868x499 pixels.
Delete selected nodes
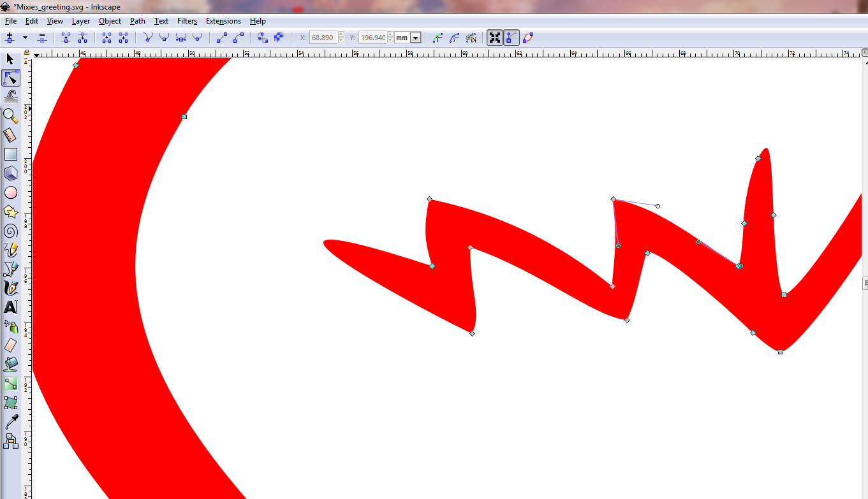(x=41, y=38)
